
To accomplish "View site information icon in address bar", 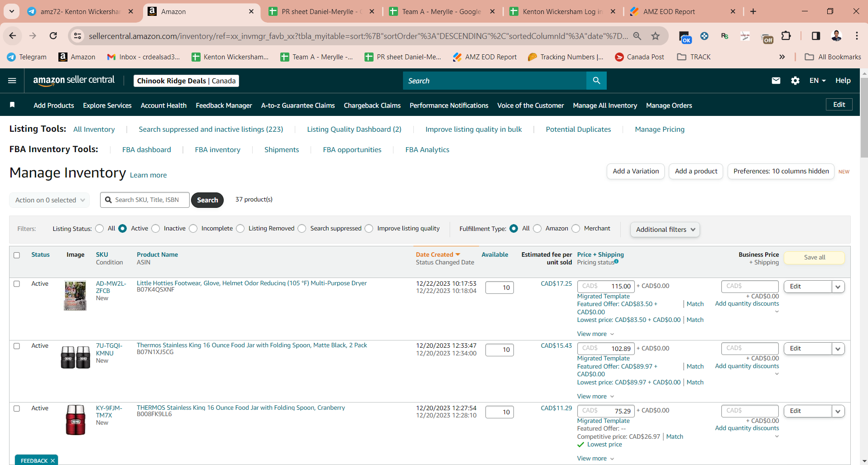I will click(78, 36).
